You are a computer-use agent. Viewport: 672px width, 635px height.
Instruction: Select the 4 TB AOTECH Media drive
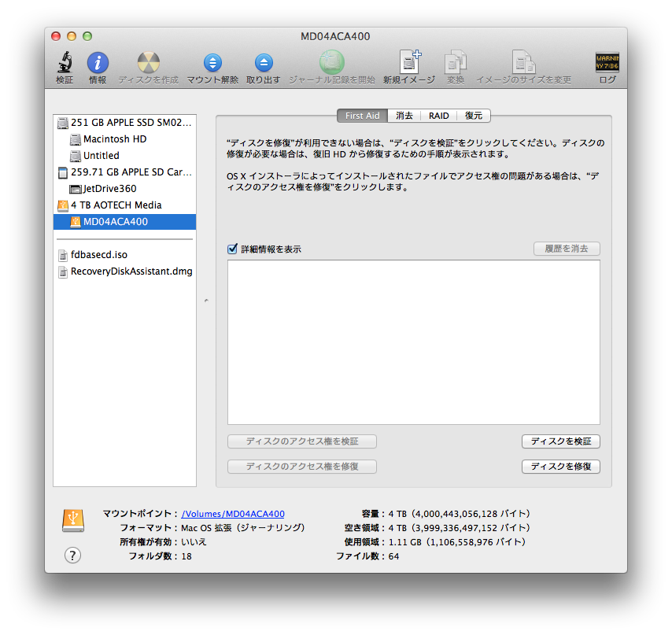click(x=124, y=205)
